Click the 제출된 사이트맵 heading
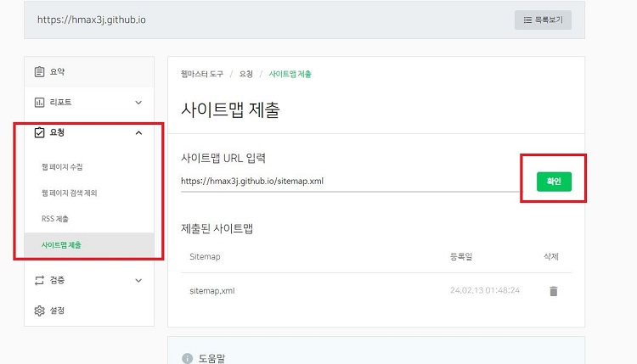The image size is (637, 364). click(x=217, y=228)
